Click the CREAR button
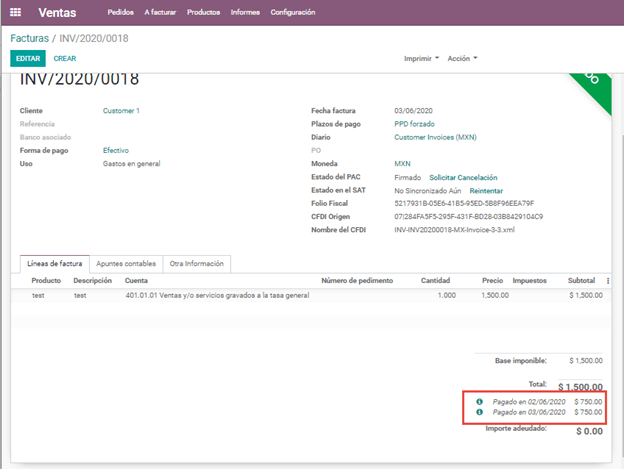 click(x=65, y=59)
